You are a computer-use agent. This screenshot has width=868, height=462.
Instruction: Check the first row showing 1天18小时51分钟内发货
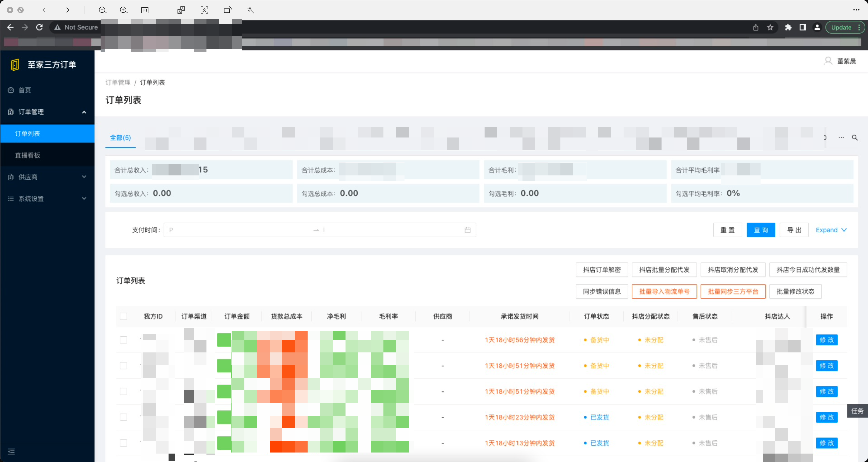coord(124,366)
